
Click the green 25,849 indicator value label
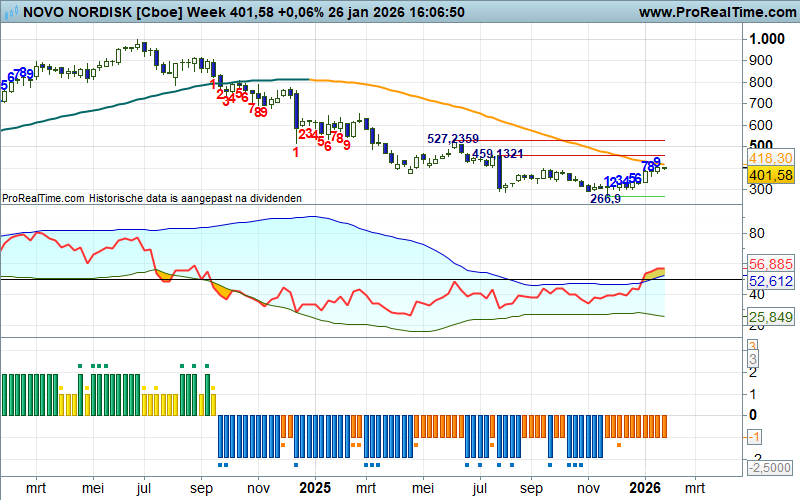click(770, 317)
